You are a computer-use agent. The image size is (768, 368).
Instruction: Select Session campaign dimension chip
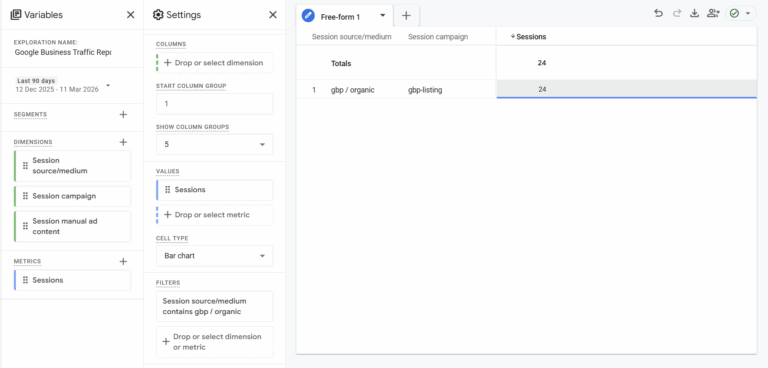point(72,196)
